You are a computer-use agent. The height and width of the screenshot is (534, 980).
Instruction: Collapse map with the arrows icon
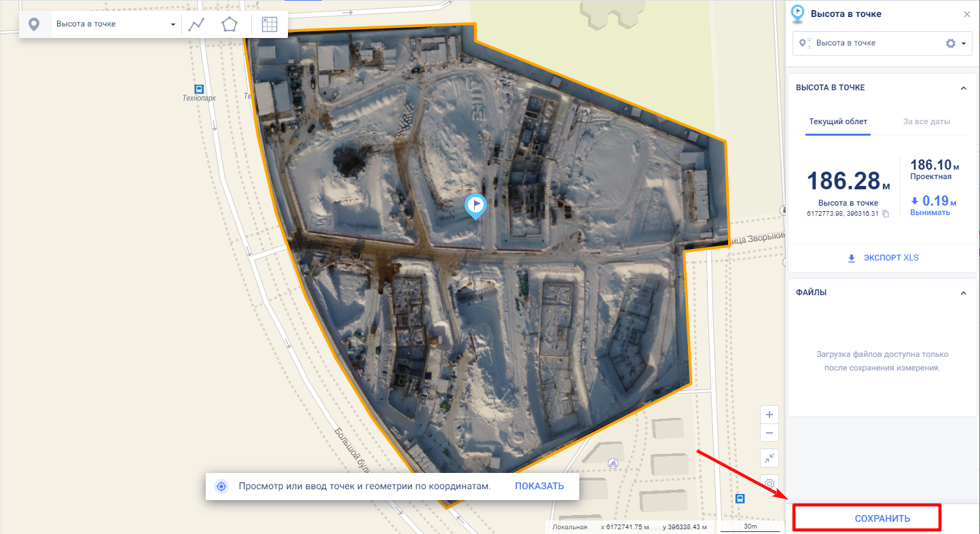769,458
